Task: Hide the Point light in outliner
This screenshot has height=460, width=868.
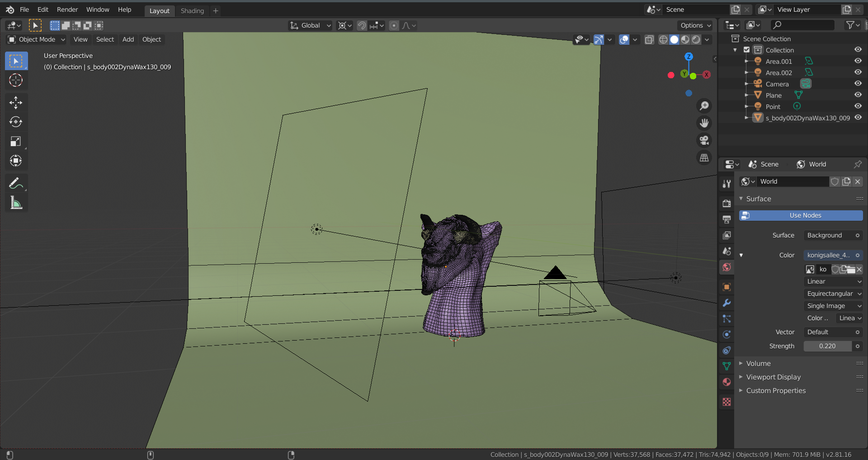Action: (x=858, y=106)
